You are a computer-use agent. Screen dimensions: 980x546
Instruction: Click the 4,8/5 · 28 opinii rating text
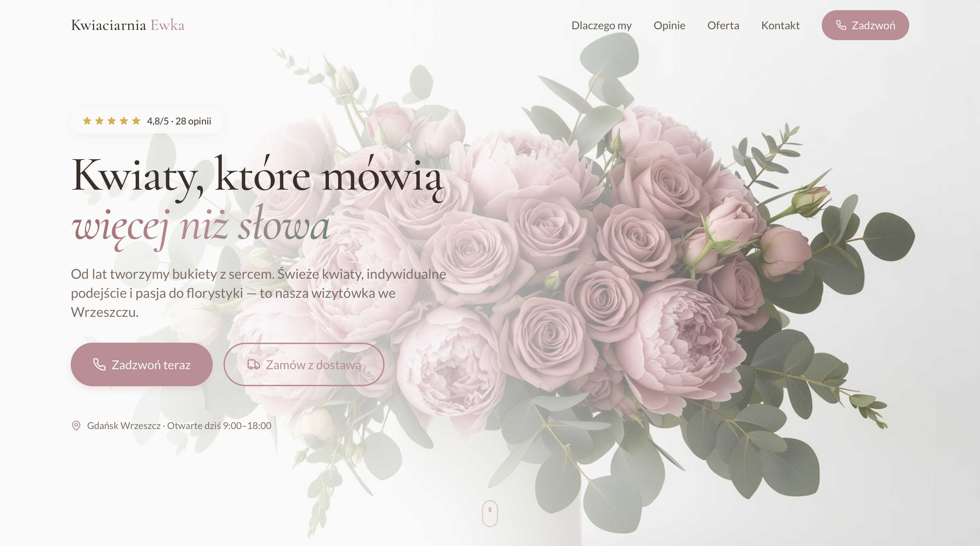coord(179,121)
